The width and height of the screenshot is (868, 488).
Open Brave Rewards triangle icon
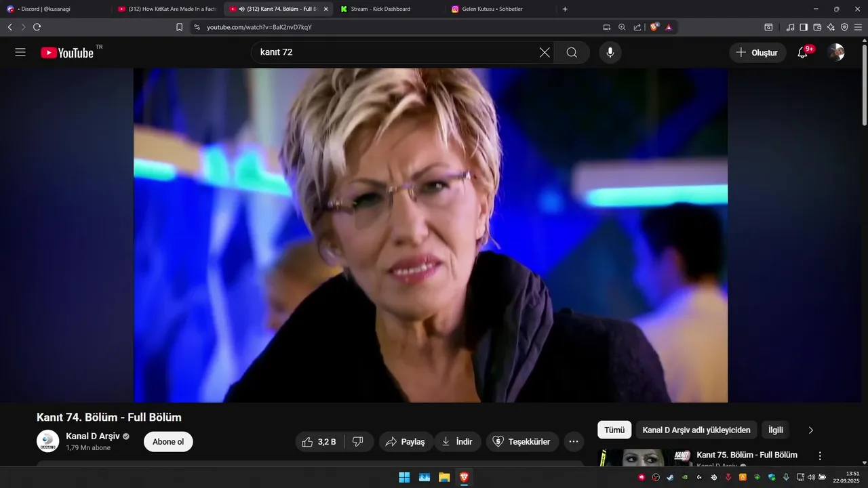(x=669, y=27)
